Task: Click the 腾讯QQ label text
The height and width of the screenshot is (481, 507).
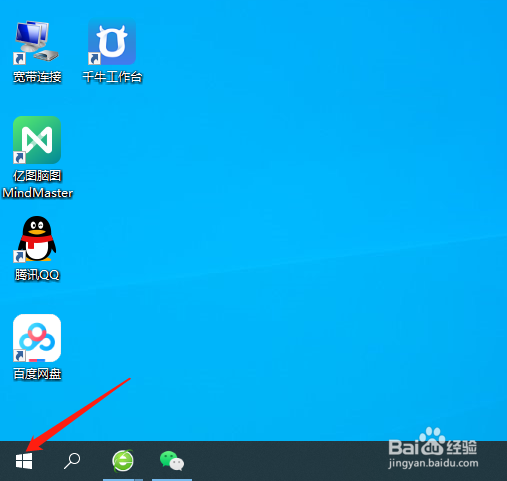Action: coord(37,275)
